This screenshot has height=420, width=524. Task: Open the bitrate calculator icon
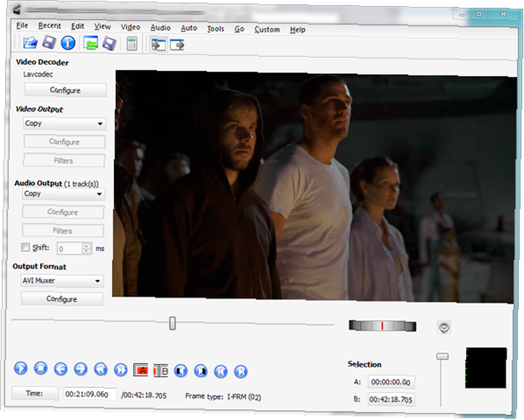[x=132, y=44]
